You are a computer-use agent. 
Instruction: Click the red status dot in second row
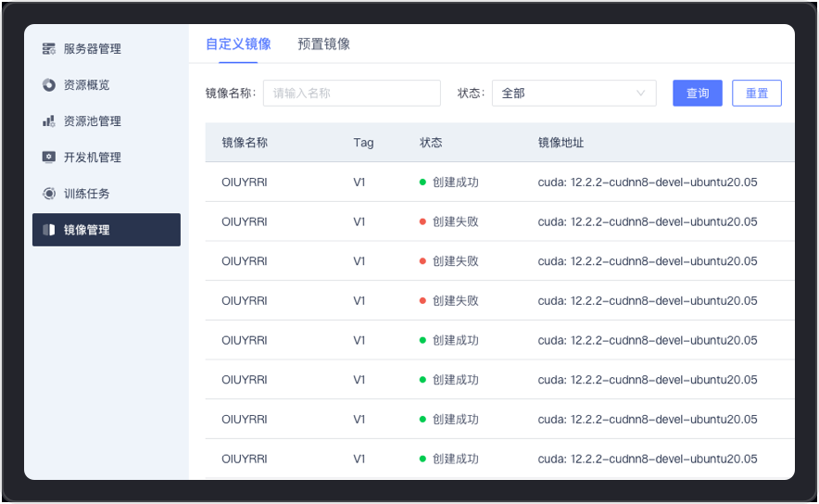coord(422,222)
